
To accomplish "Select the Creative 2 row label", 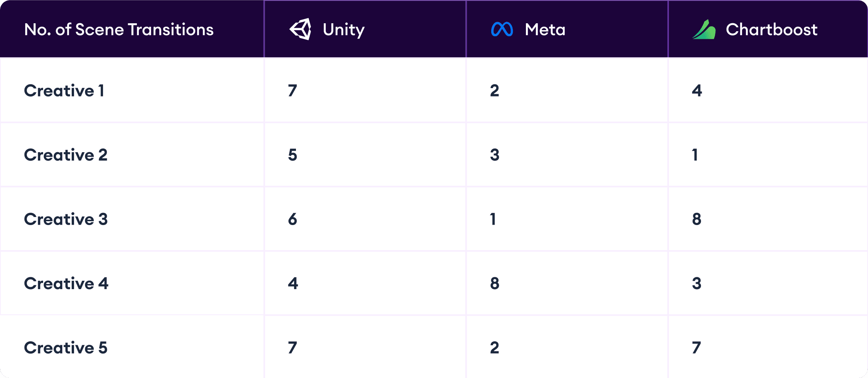I will tap(66, 155).
